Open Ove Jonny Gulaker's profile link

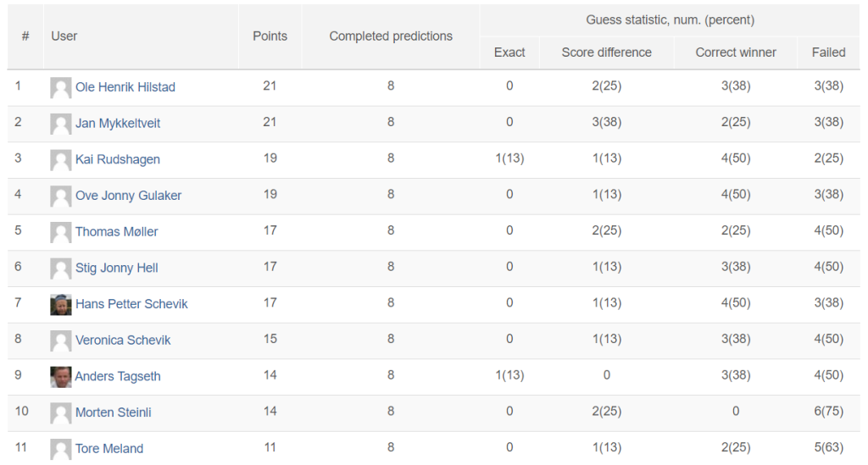(x=129, y=196)
